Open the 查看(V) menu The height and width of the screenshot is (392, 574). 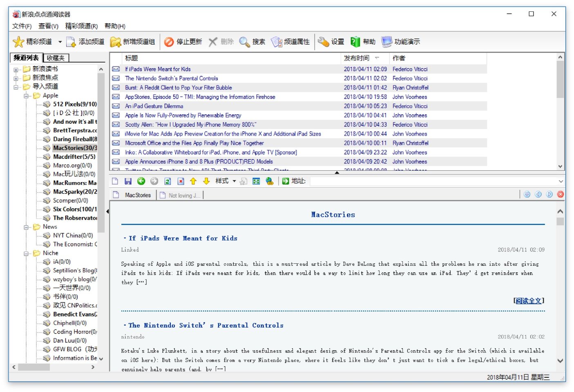click(48, 26)
